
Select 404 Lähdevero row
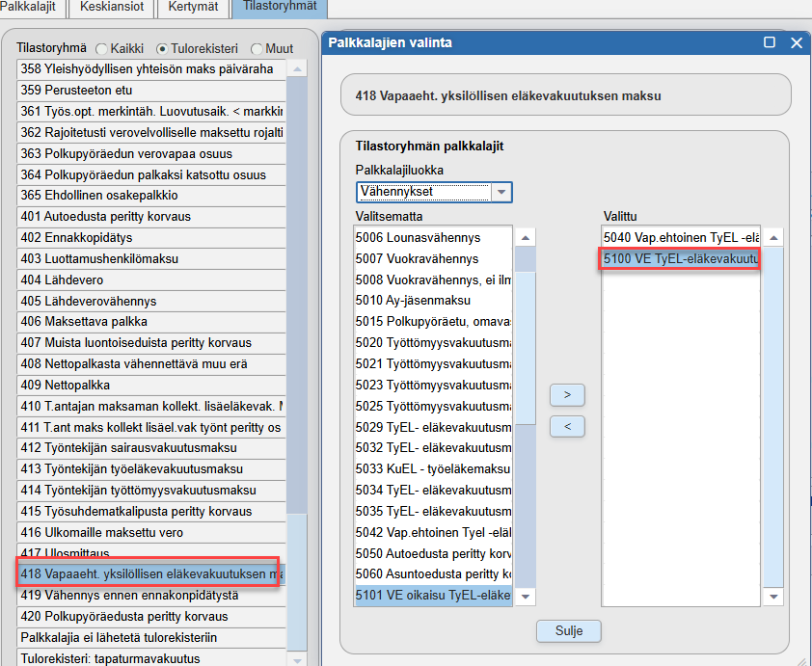pos(151,280)
